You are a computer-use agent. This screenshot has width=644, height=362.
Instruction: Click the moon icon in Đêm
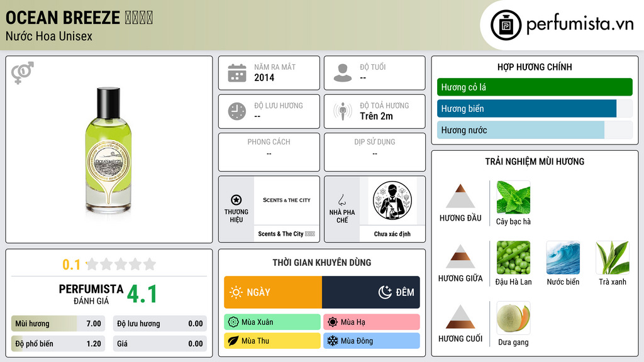pos(385,292)
